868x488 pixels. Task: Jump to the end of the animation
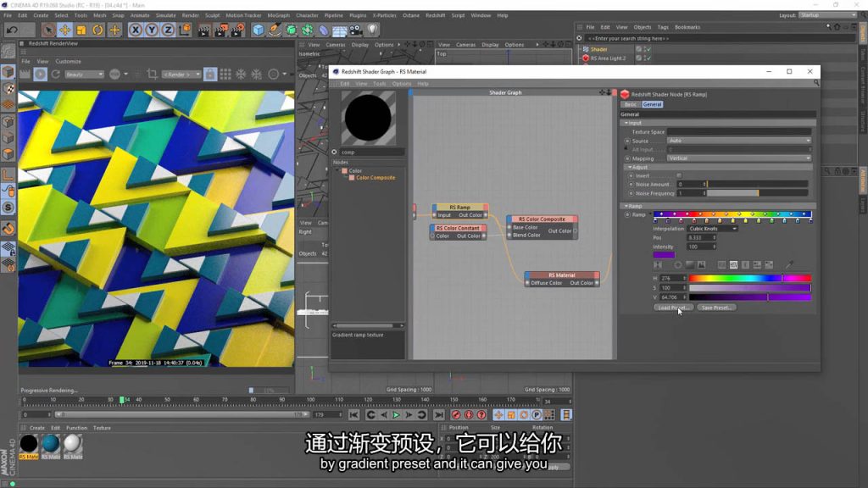pyautogui.click(x=439, y=415)
